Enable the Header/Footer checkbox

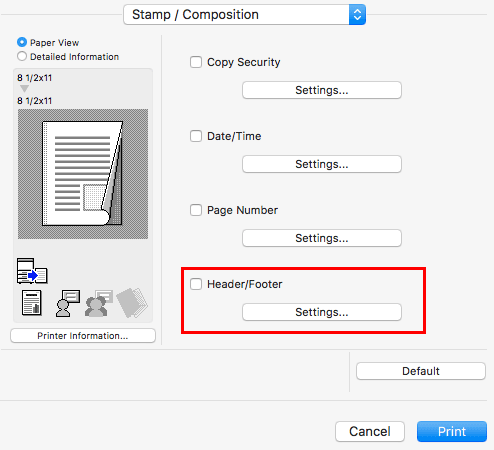196,284
